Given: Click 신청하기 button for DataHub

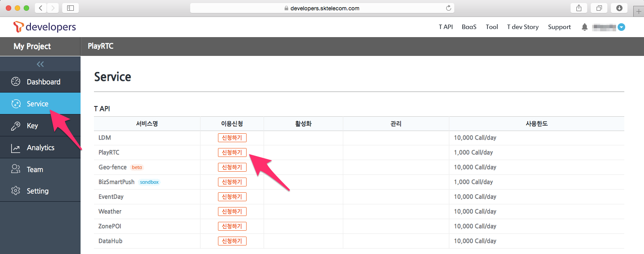Looking at the screenshot, I should (232, 241).
